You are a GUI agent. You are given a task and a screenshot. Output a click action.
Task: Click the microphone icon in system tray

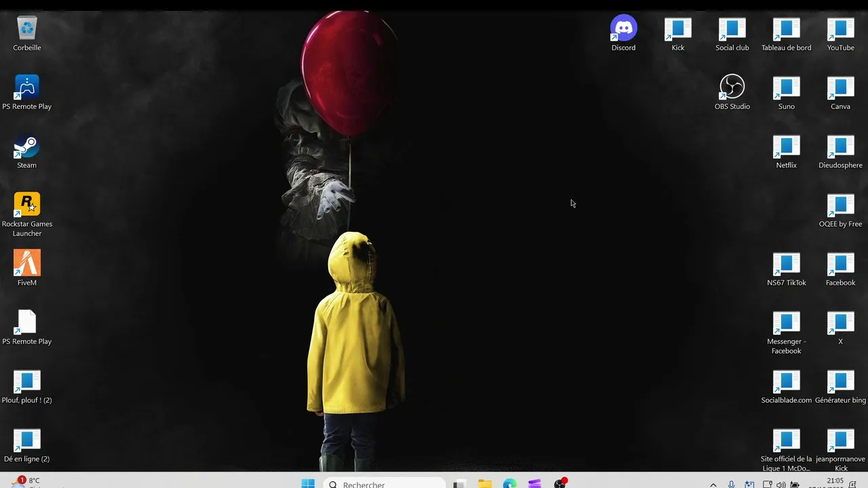click(731, 485)
